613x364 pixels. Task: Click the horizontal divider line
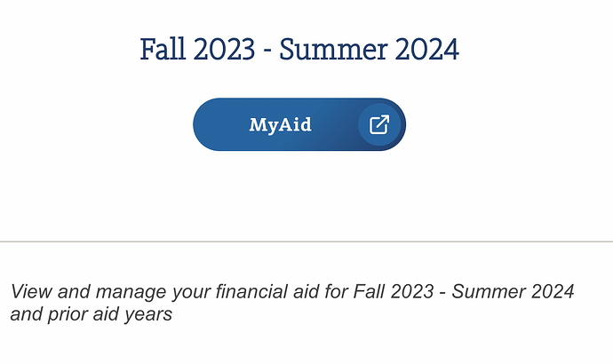[x=306, y=241]
